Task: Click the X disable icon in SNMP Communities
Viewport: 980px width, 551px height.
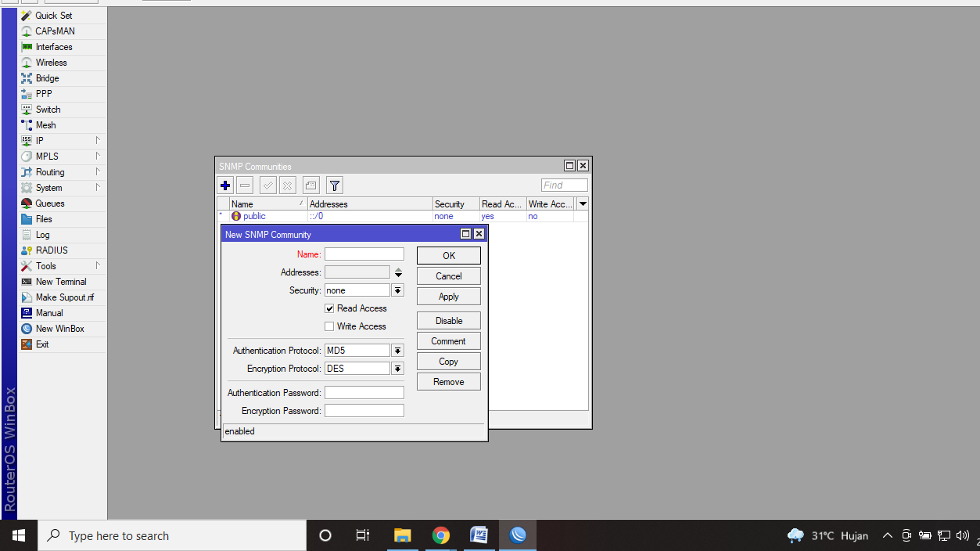Action: 287,185
